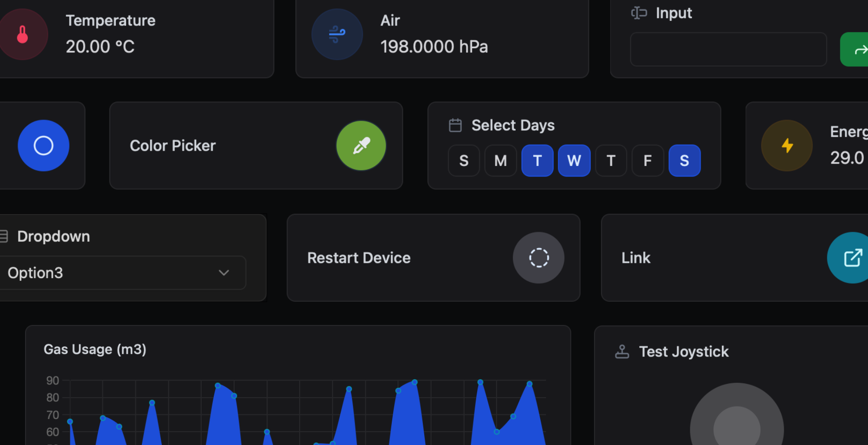Click the Restart Device dashed-circle button
The height and width of the screenshot is (445, 868).
(x=538, y=258)
